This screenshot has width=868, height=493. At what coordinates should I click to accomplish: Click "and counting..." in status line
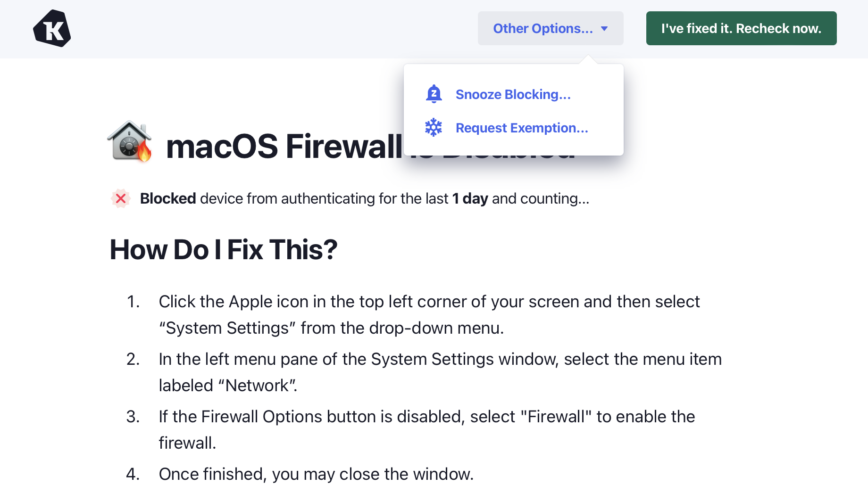tap(541, 198)
